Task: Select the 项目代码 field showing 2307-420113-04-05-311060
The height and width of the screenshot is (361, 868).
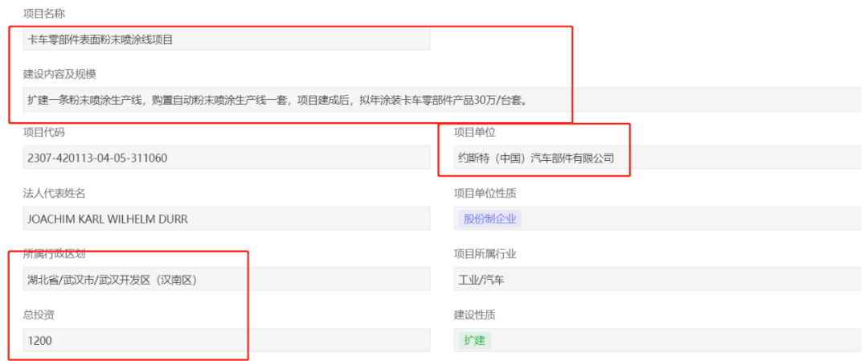Action: click(x=227, y=158)
